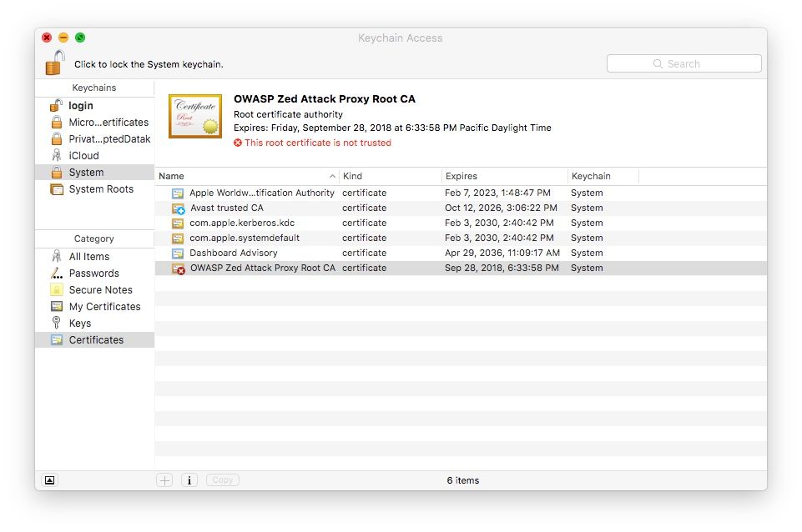Select Apple Worldw...tification Authority certificate row
Viewport: 802px width, 532px height.
461,193
